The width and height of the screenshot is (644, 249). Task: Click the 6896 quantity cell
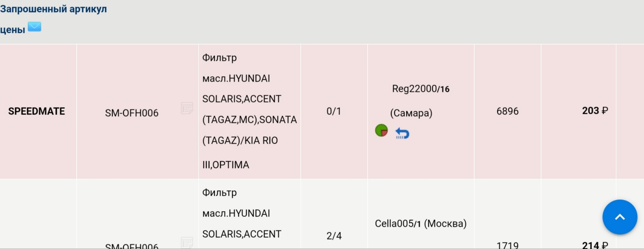coord(507,111)
